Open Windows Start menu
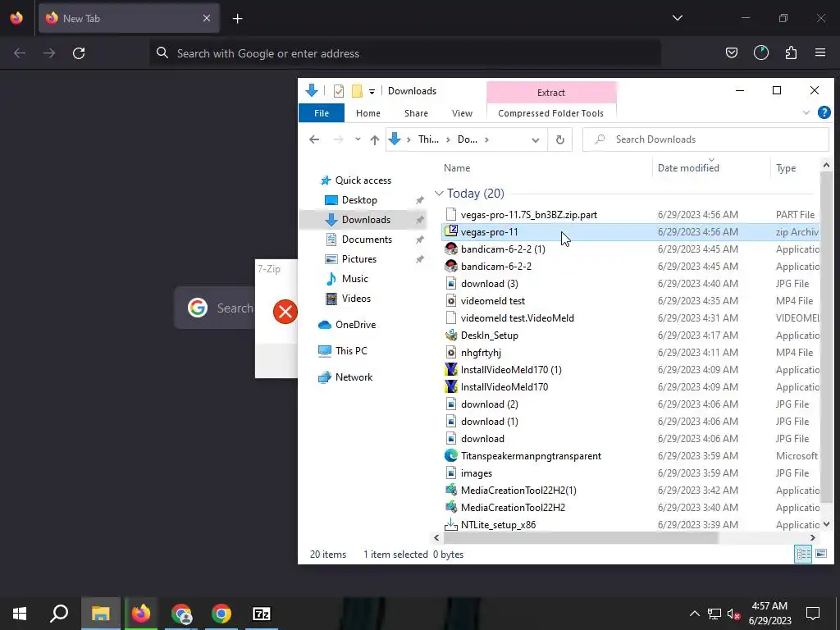Image resolution: width=840 pixels, height=630 pixels. 20,614
